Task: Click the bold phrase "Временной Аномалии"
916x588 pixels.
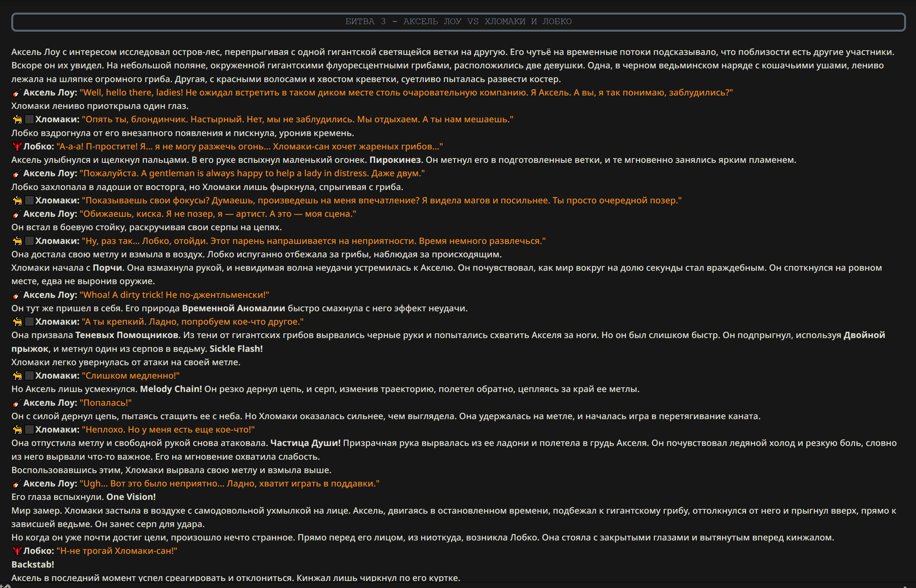Action: coord(233,308)
